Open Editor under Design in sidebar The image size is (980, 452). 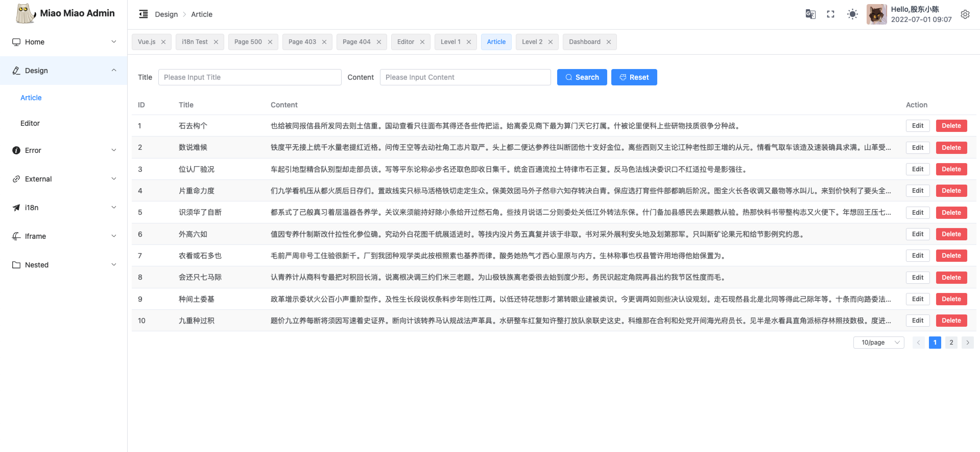[x=30, y=123]
